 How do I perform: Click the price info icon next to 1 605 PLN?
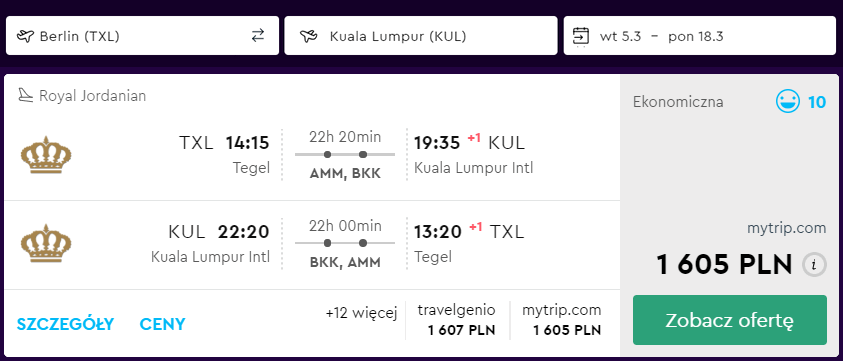[814, 265]
